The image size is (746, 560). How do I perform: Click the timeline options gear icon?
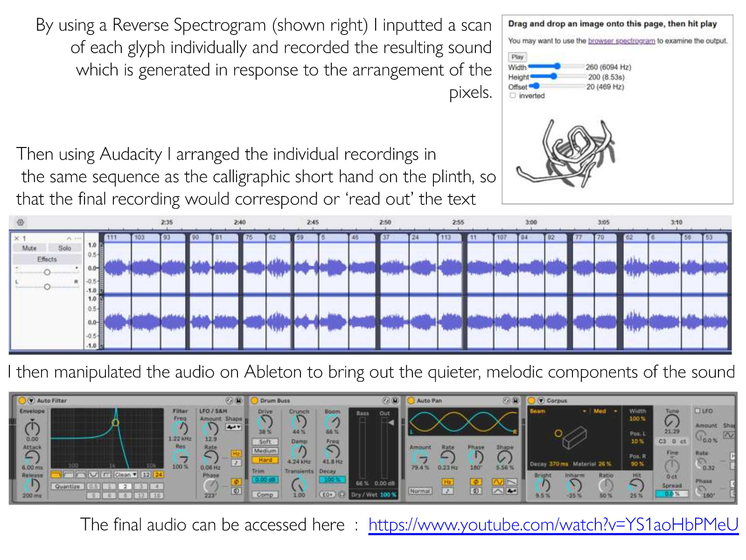[x=21, y=222]
